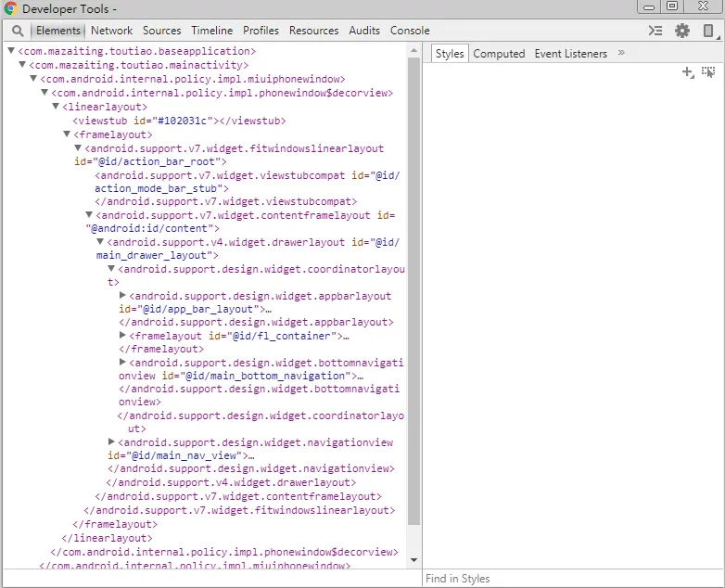Viewport: 725px width, 588px height.
Task: Open the Timeline tab
Action: click(x=211, y=31)
